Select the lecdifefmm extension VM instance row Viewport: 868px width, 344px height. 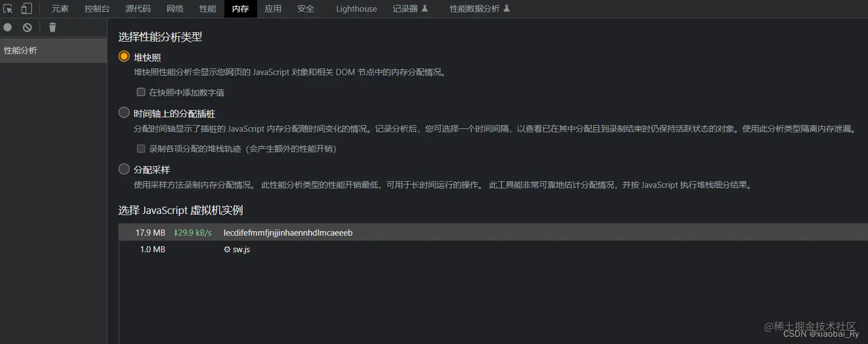287,233
